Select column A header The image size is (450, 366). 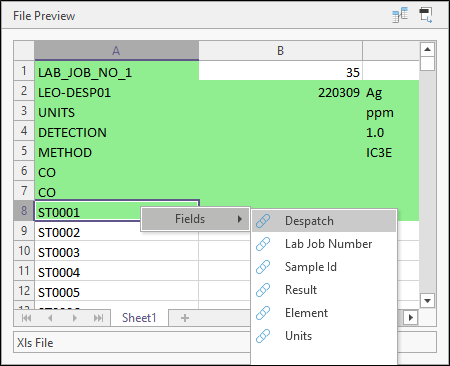click(x=116, y=51)
